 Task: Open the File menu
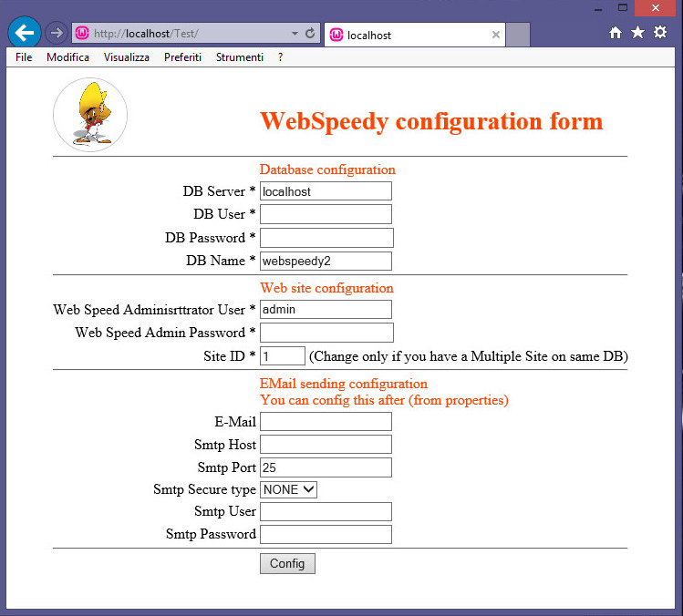coord(24,57)
